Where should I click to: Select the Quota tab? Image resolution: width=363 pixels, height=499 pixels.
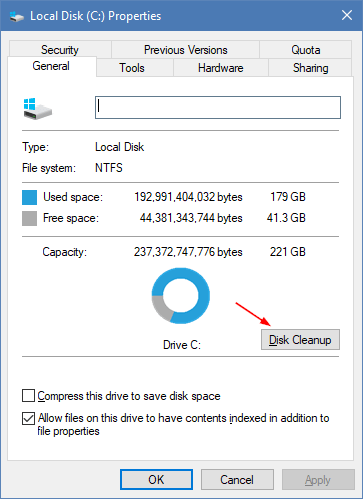(306, 50)
